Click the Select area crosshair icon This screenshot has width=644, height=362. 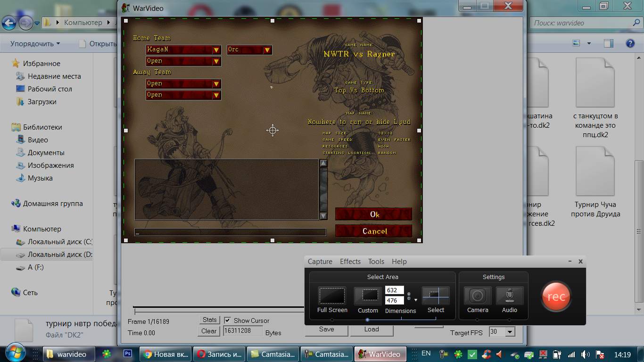[x=436, y=296]
